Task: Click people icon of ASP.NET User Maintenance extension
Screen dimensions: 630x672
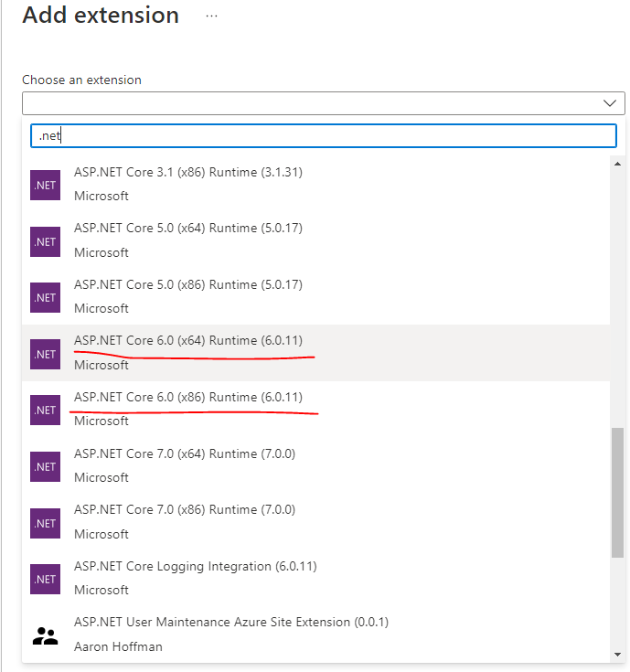Action: [x=45, y=636]
